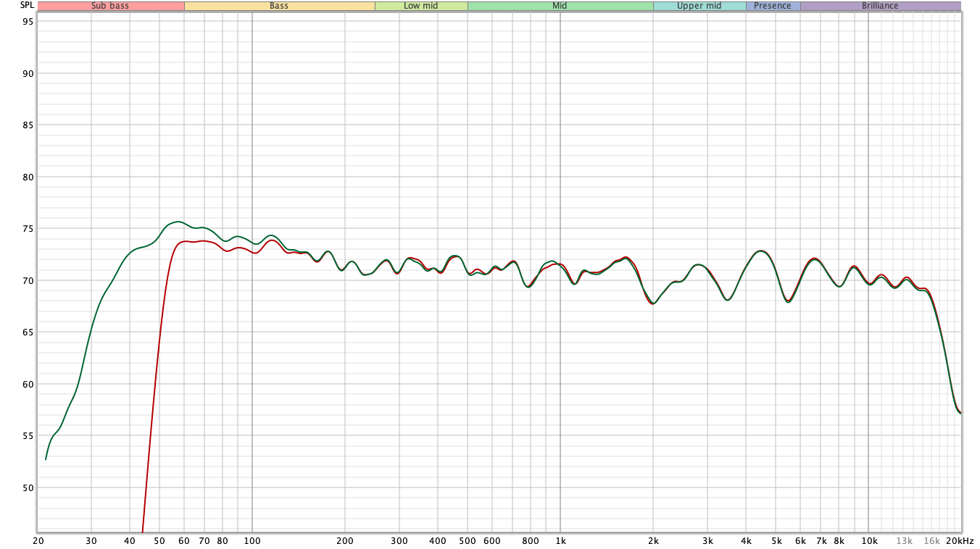Click the 85 value on SPL axis
This screenshot has width=980, height=549.
(x=27, y=125)
